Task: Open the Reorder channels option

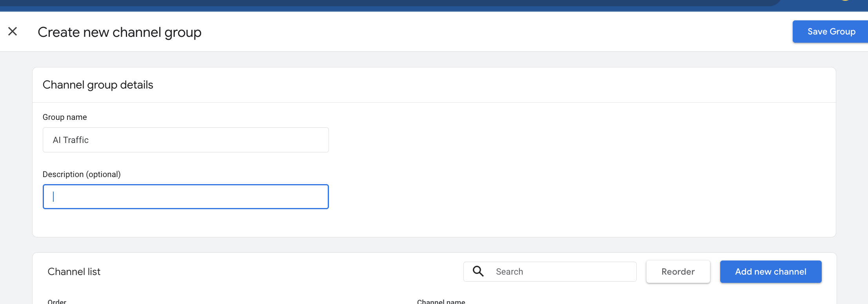Action: click(678, 271)
